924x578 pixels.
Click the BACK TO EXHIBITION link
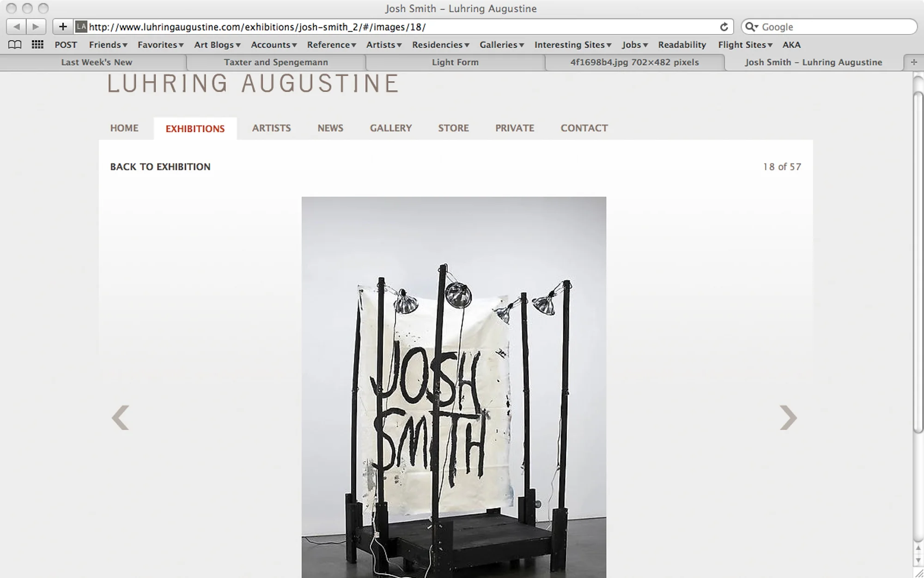coord(160,167)
